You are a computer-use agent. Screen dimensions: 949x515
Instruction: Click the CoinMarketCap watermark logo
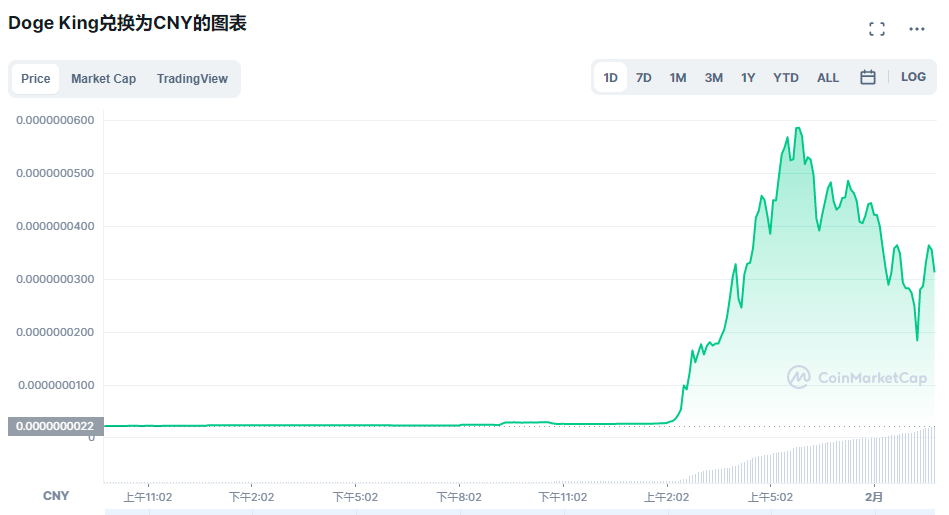[x=857, y=377]
